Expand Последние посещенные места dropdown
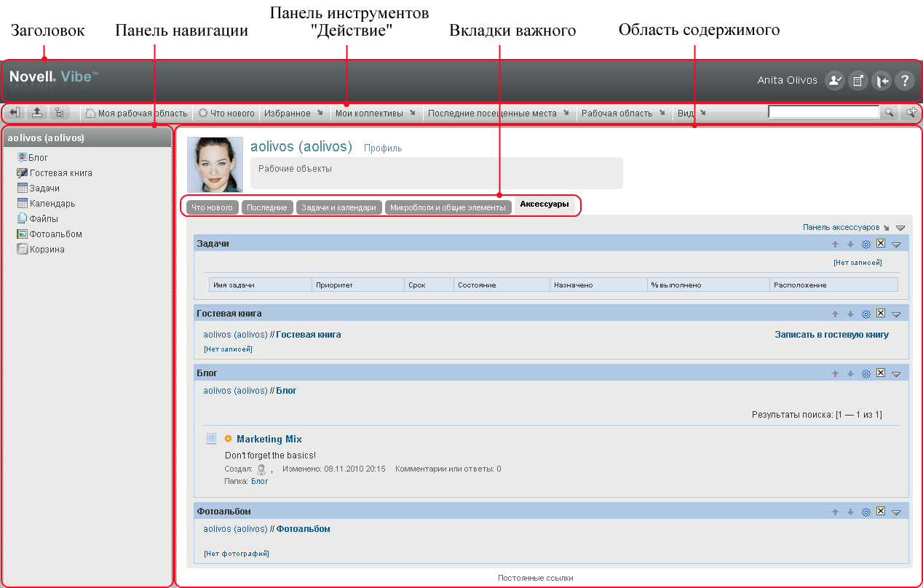The height and width of the screenshot is (588, 923). 499,114
